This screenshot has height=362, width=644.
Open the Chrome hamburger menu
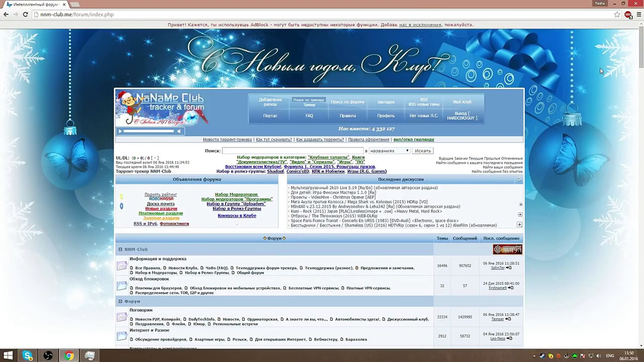point(639,14)
